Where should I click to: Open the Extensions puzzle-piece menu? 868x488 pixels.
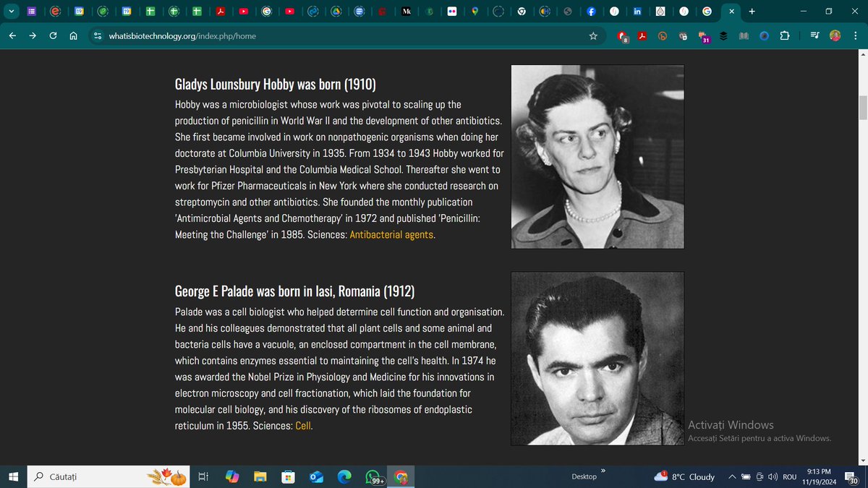pos(786,35)
